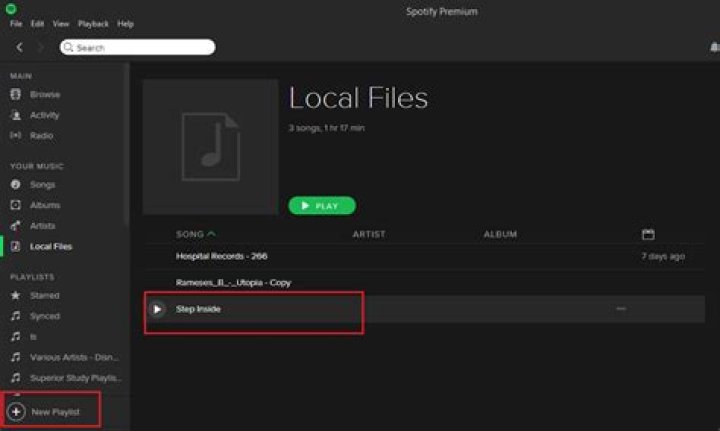Click the Local Files cover art thumbnail

click(x=210, y=146)
